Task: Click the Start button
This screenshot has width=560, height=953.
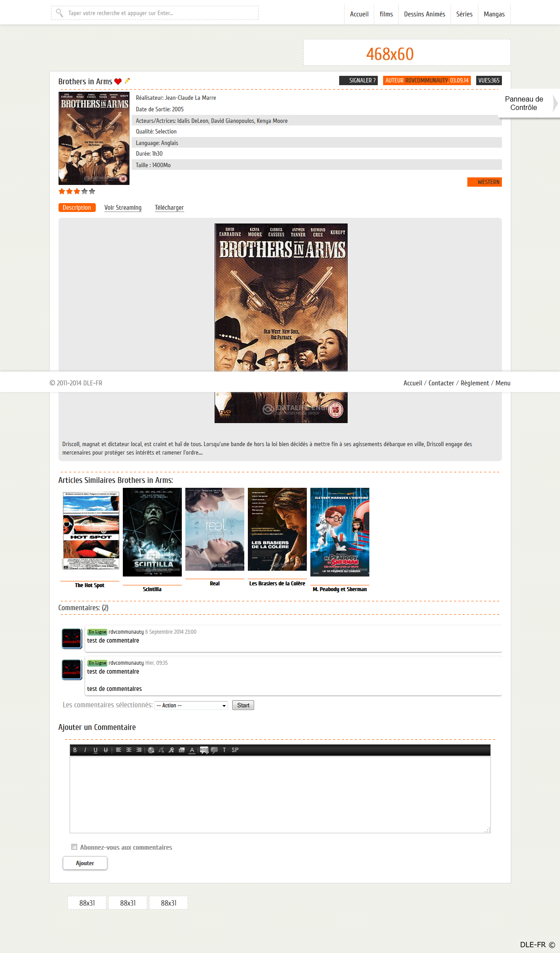Action: point(243,705)
